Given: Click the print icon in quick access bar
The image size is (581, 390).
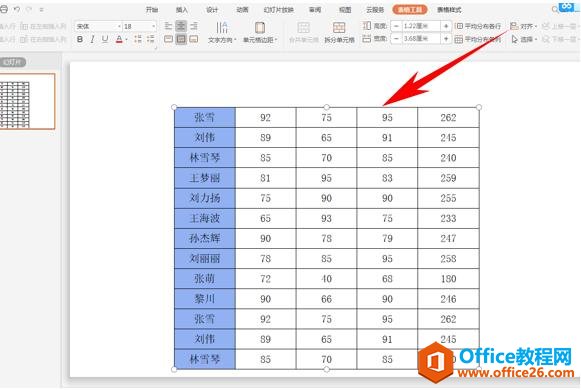Looking at the screenshot, I should click(4, 9).
